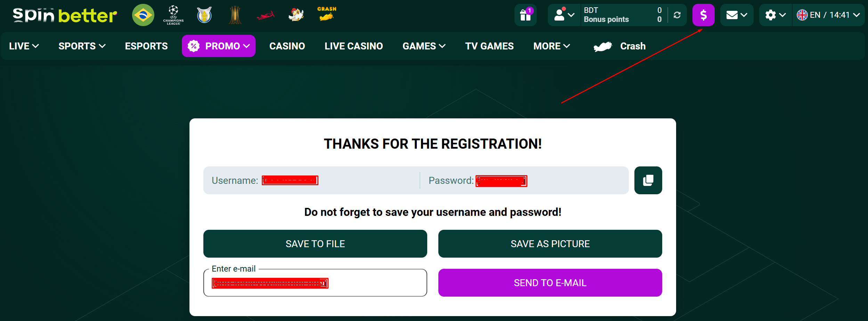Click the SAVE TO FILE button
This screenshot has width=868, height=321.
coord(315,244)
